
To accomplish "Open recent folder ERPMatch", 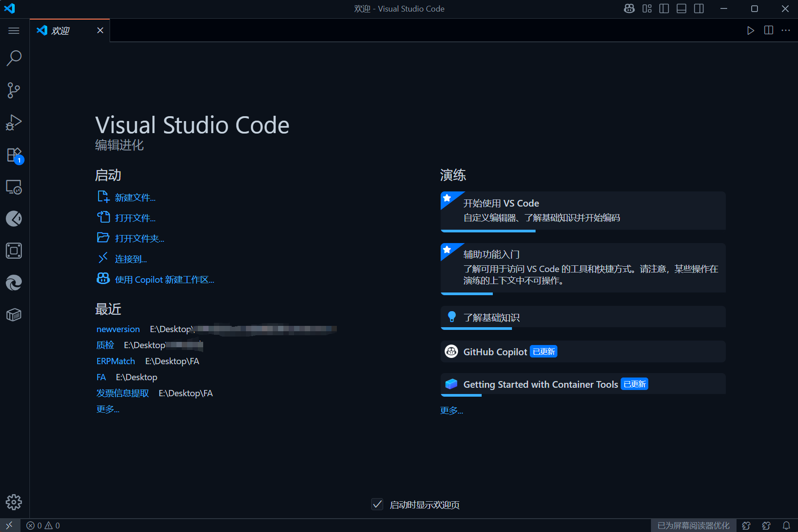I will 115,361.
